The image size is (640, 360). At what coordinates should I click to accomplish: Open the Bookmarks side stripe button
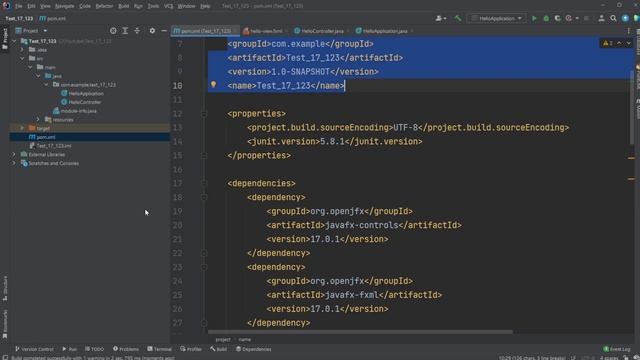5,324
